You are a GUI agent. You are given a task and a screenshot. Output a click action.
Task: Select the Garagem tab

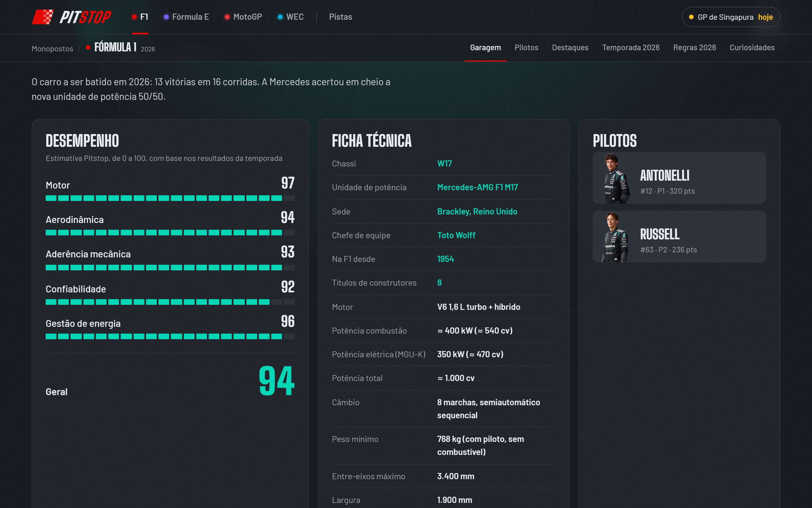pyautogui.click(x=485, y=48)
